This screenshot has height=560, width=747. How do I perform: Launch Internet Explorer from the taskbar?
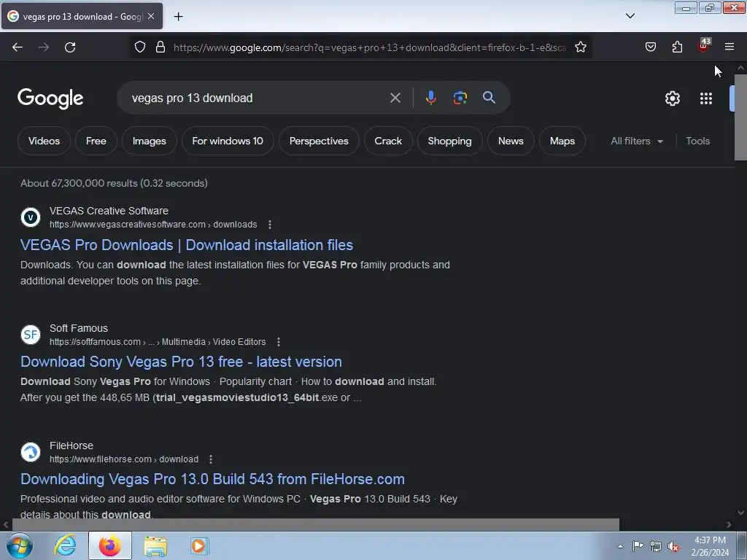coord(65,545)
